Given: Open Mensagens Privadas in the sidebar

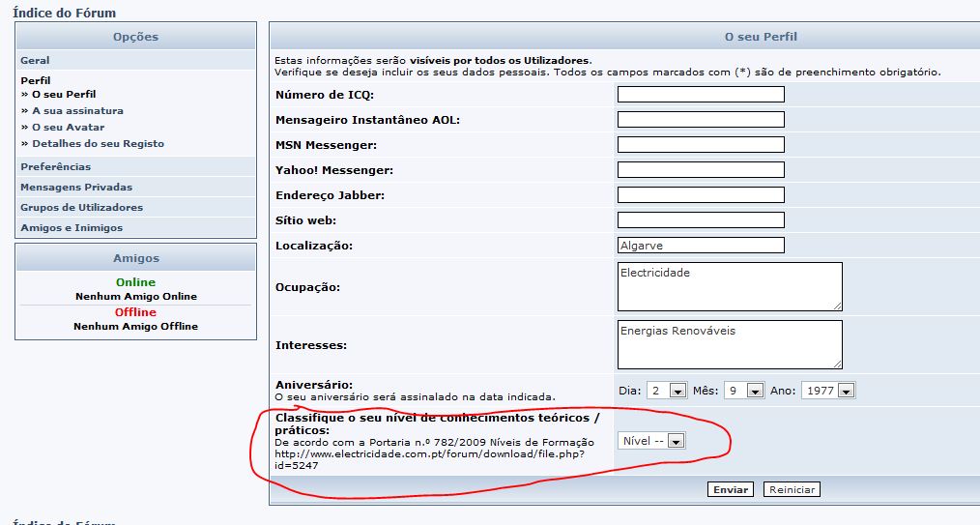Looking at the screenshot, I should pos(76,188).
